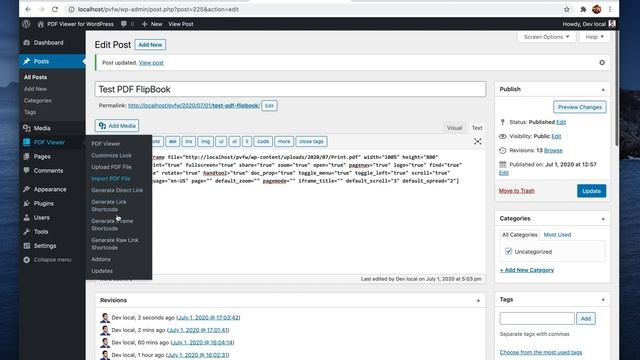This screenshot has height=360, width=640.
Task: Click the permalink Edit button
Action: pos(269,106)
